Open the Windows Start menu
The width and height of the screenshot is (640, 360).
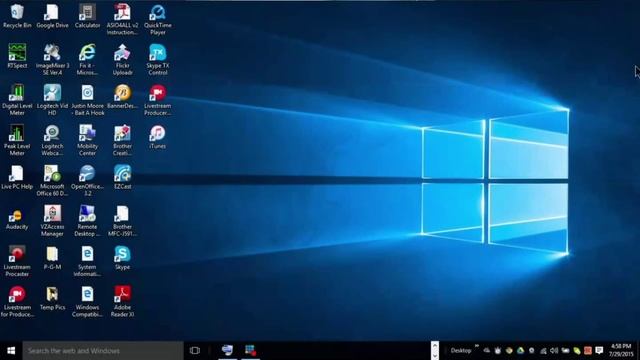pos(11,351)
